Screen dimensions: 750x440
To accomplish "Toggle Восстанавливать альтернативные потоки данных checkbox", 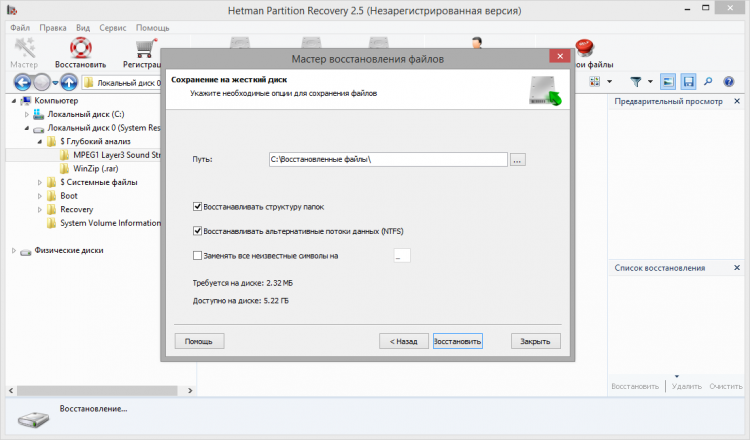I will tap(197, 231).
